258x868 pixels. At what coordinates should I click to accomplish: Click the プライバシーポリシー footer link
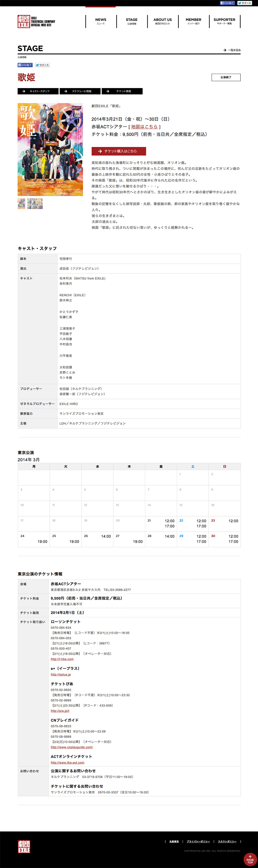pos(198,841)
